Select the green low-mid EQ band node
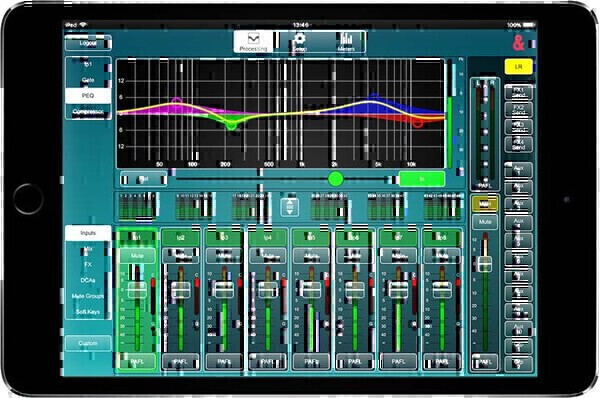This screenshot has height=398, width=600. (231, 125)
